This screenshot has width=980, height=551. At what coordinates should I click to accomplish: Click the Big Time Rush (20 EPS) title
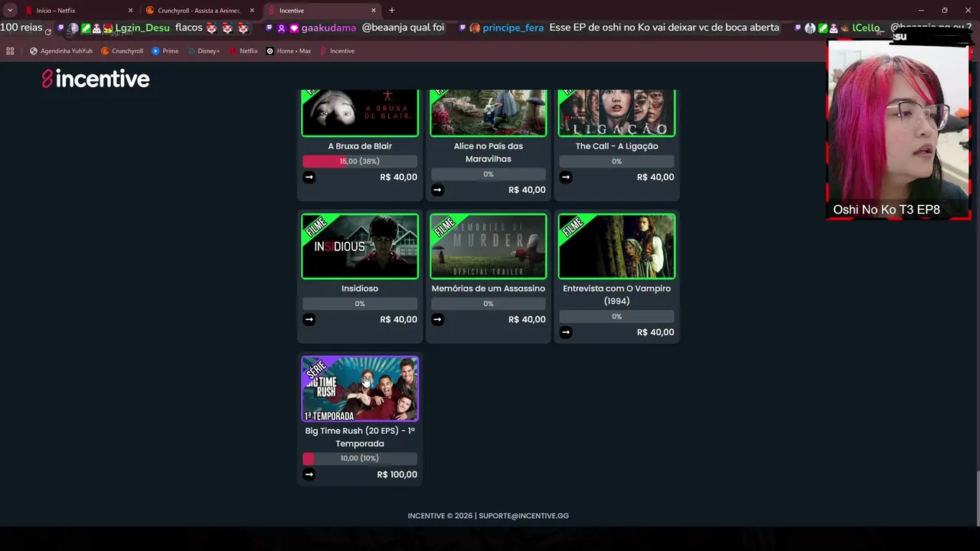pos(360,437)
